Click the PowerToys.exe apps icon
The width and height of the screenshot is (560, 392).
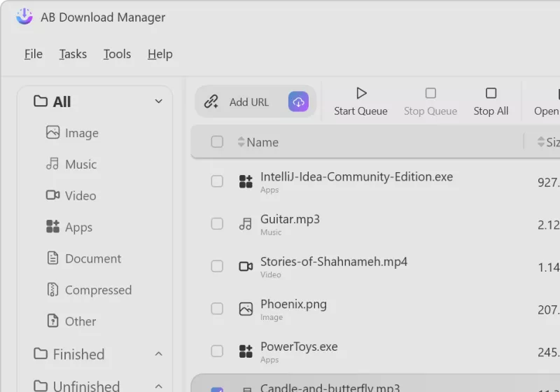tap(246, 351)
